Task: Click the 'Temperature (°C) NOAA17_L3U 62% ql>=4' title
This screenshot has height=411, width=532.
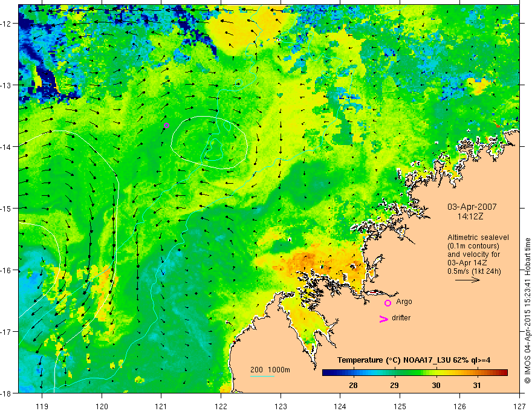Action: [x=414, y=360]
